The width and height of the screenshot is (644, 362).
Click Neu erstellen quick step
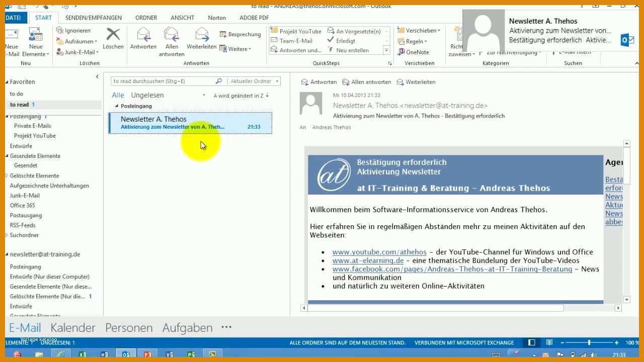click(x=348, y=50)
